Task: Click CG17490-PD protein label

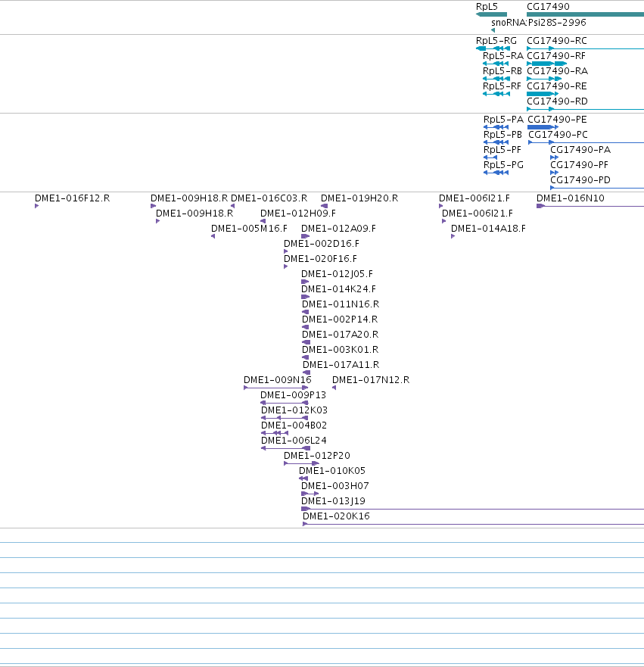Action: point(580,180)
